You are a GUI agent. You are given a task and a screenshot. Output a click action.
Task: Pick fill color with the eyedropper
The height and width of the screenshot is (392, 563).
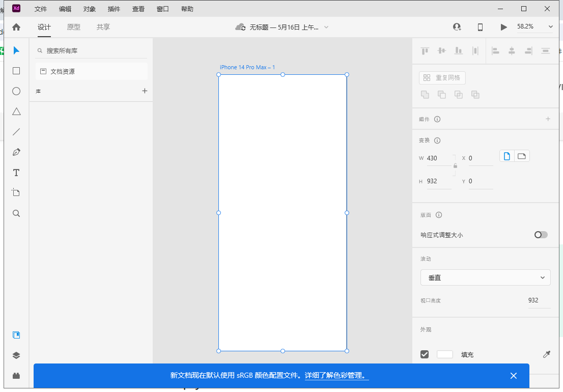(x=547, y=354)
